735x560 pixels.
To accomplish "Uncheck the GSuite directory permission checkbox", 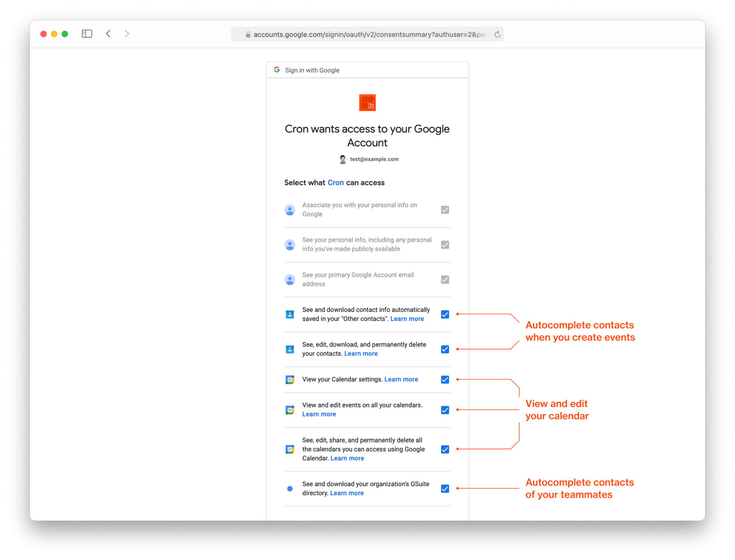I will 445,488.
